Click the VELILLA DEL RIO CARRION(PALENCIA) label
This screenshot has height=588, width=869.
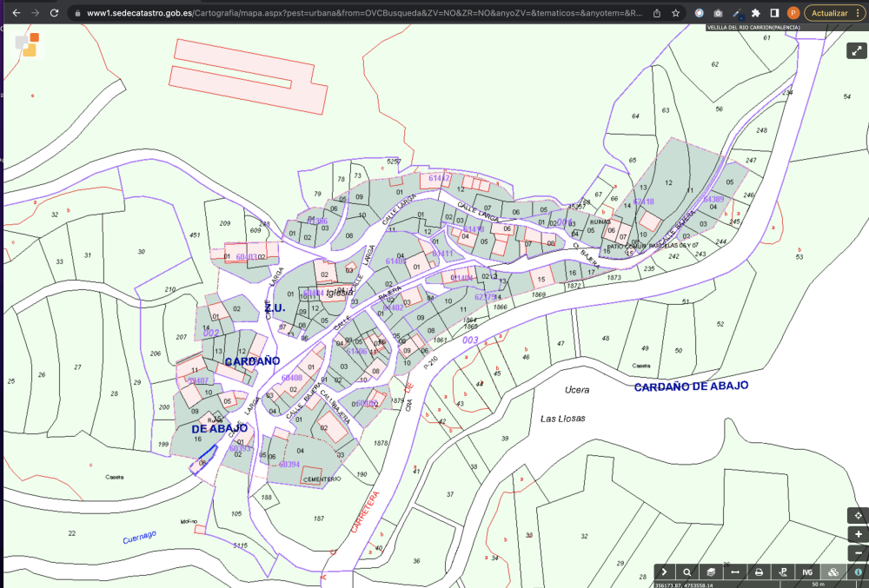[x=753, y=27]
